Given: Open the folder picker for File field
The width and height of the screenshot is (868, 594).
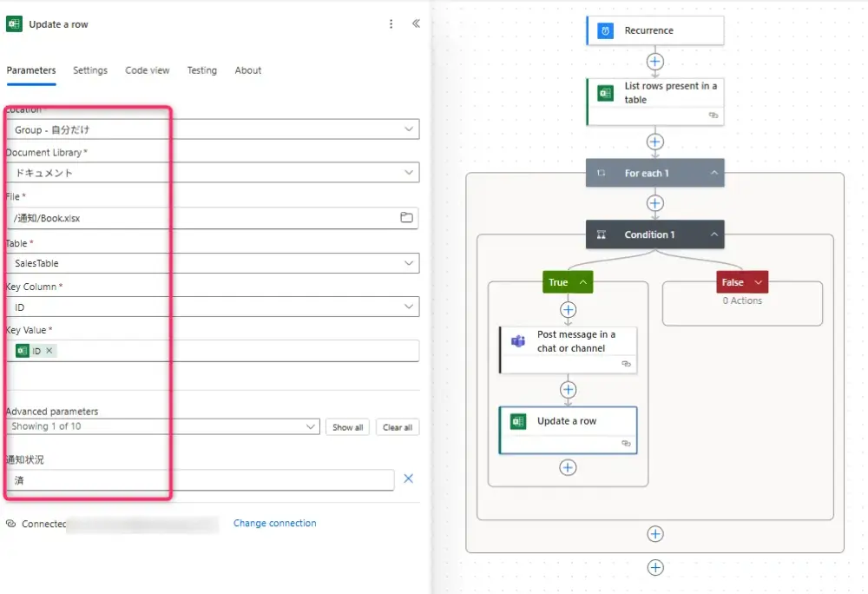Looking at the screenshot, I should 406,218.
